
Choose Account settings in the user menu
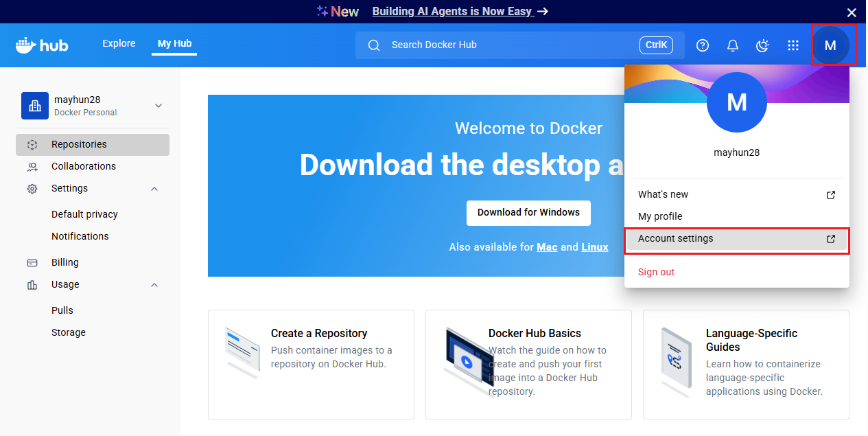pyautogui.click(x=737, y=239)
